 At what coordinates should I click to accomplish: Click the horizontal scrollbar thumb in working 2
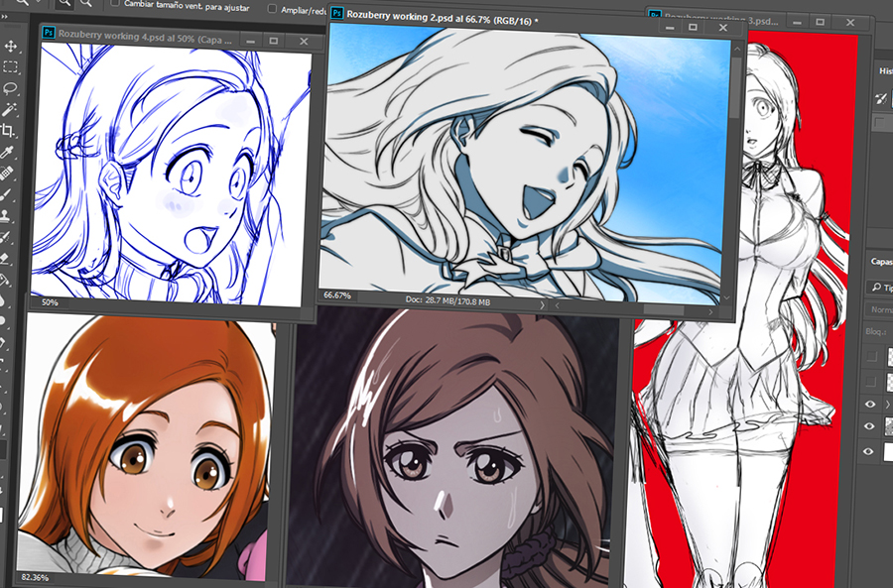pyautogui.click(x=664, y=309)
